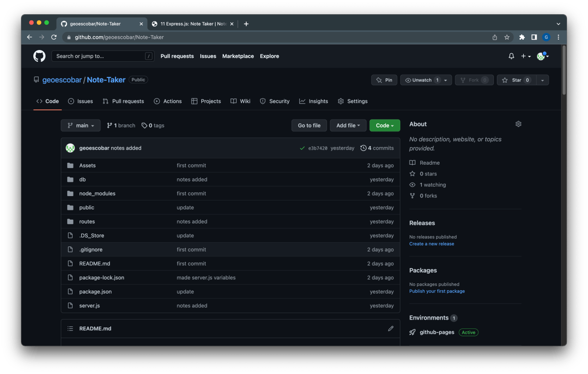This screenshot has height=374, width=588.
Task: Reload the page in browser
Action: coord(54,37)
